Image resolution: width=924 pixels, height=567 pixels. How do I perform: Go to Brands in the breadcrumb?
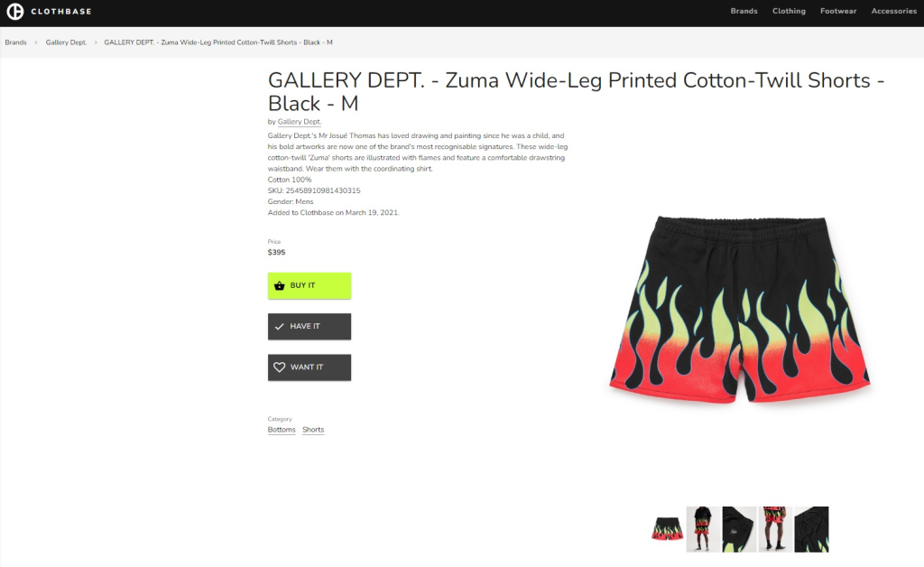point(16,42)
